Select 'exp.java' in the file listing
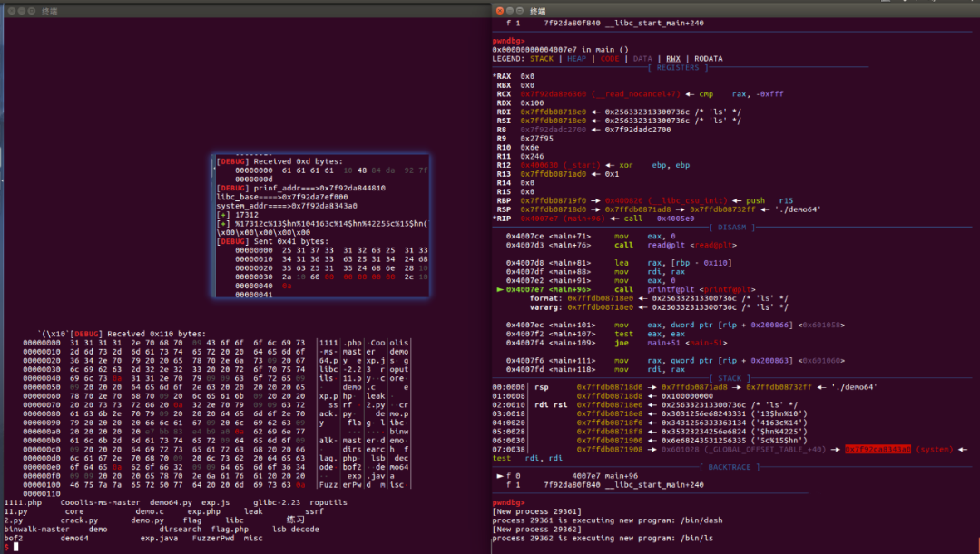980x554 pixels. (x=159, y=538)
